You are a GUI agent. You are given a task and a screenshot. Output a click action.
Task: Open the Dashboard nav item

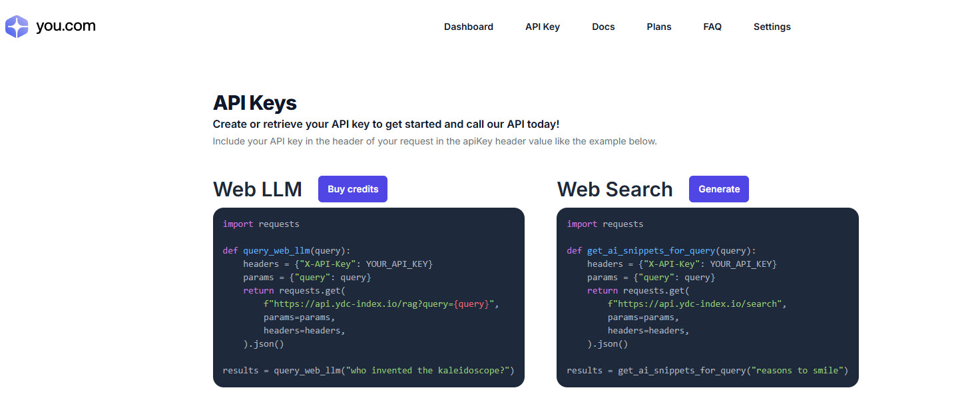coord(469,27)
